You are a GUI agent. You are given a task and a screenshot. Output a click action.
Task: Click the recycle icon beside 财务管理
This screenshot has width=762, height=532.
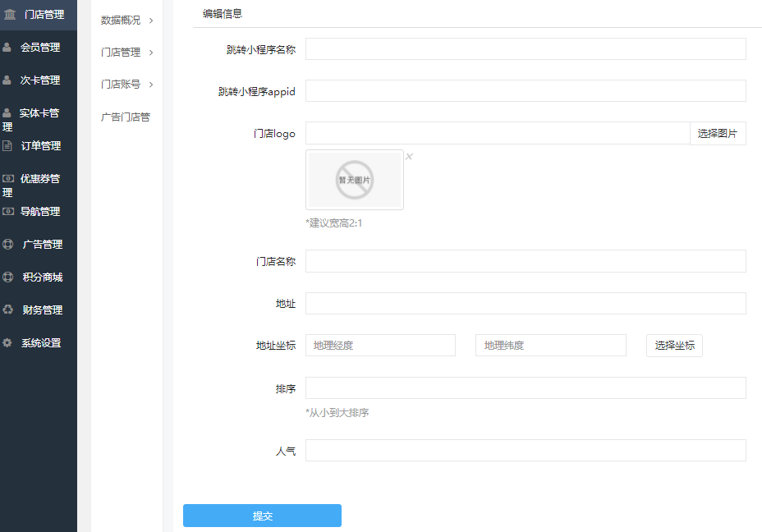click(x=7, y=310)
